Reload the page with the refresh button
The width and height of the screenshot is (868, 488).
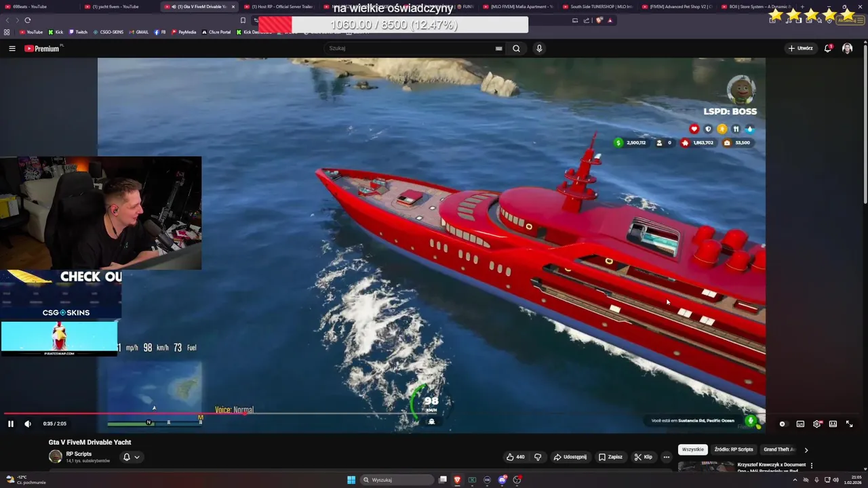pos(28,20)
